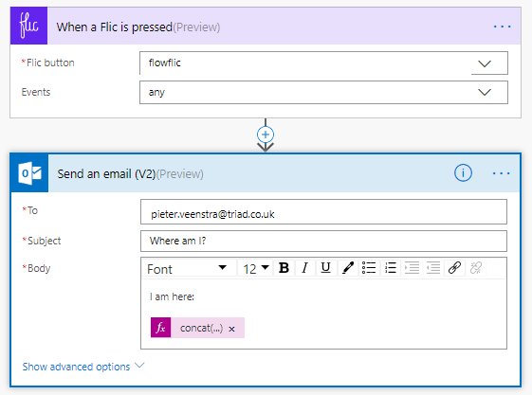Screen dimensions: 532x395
Task: Remove the concat expression token
Action: click(x=231, y=329)
